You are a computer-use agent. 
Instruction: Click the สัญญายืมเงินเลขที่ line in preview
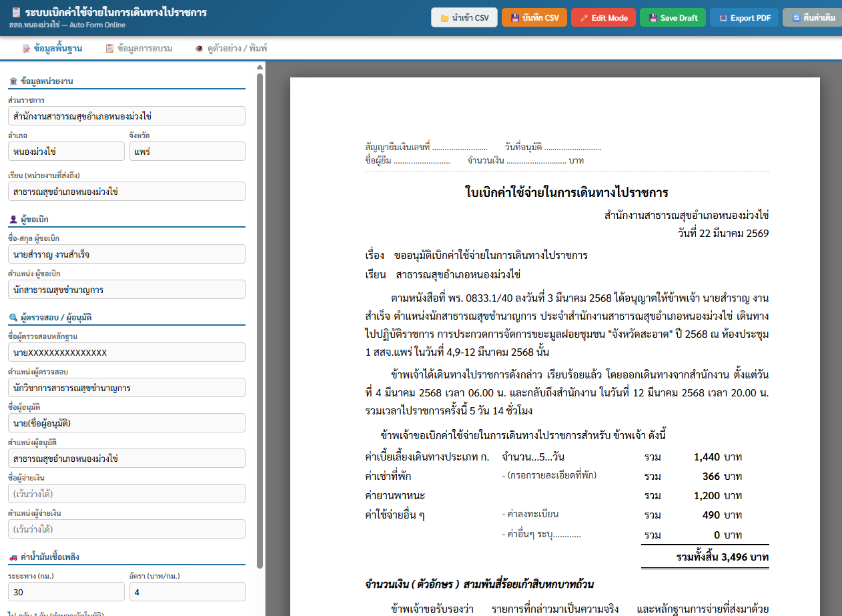tap(426, 147)
